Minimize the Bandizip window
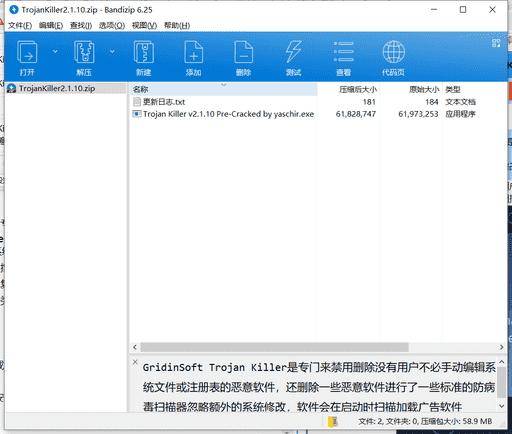Image resolution: width=512 pixels, height=434 pixels. tap(434, 10)
